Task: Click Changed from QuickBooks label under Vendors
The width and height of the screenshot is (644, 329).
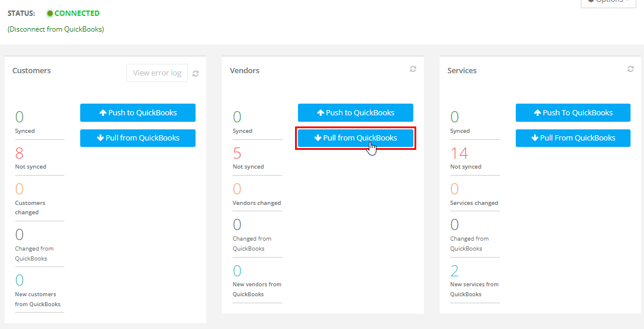Action: [x=252, y=244]
